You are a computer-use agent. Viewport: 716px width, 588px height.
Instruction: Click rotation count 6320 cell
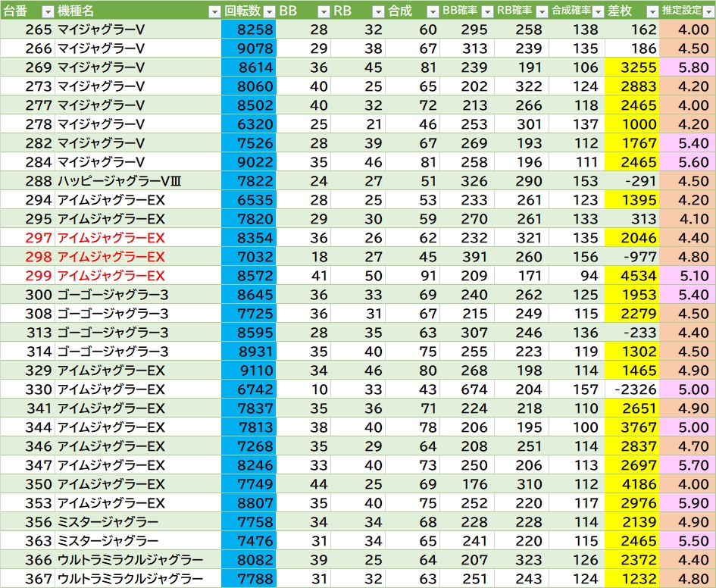click(x=249, y=124)
